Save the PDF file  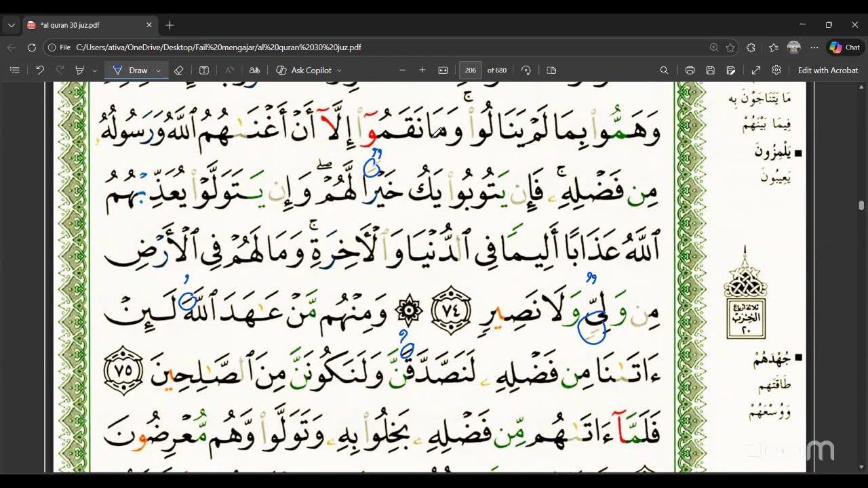coord(710,70)
